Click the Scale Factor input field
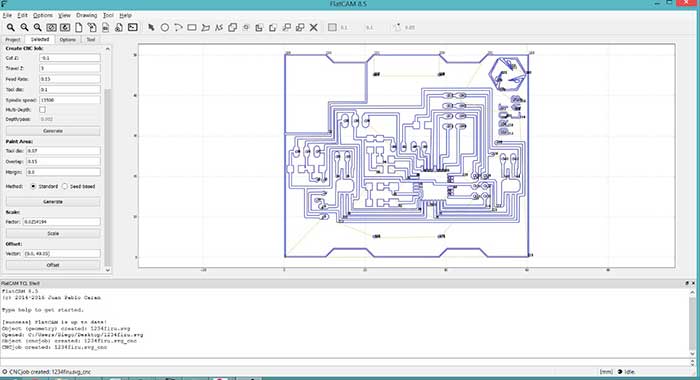The height and width of the screenshot is (380, 700). [62, 221]
